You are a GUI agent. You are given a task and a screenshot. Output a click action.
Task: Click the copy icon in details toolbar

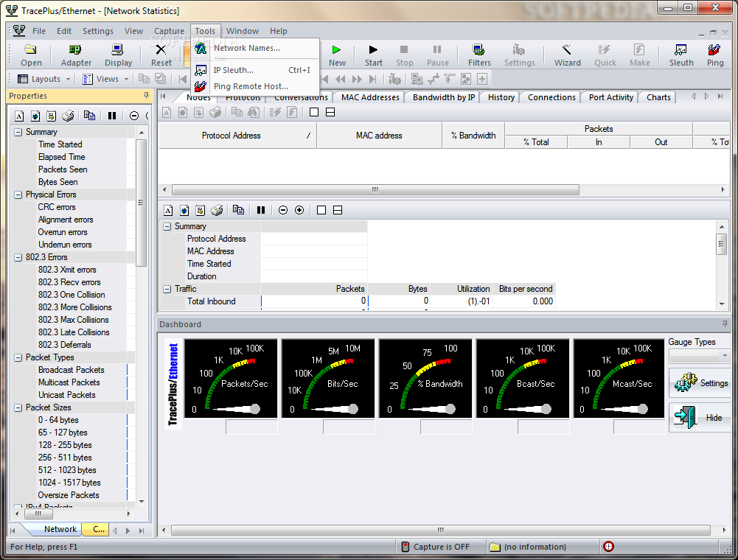239,210
